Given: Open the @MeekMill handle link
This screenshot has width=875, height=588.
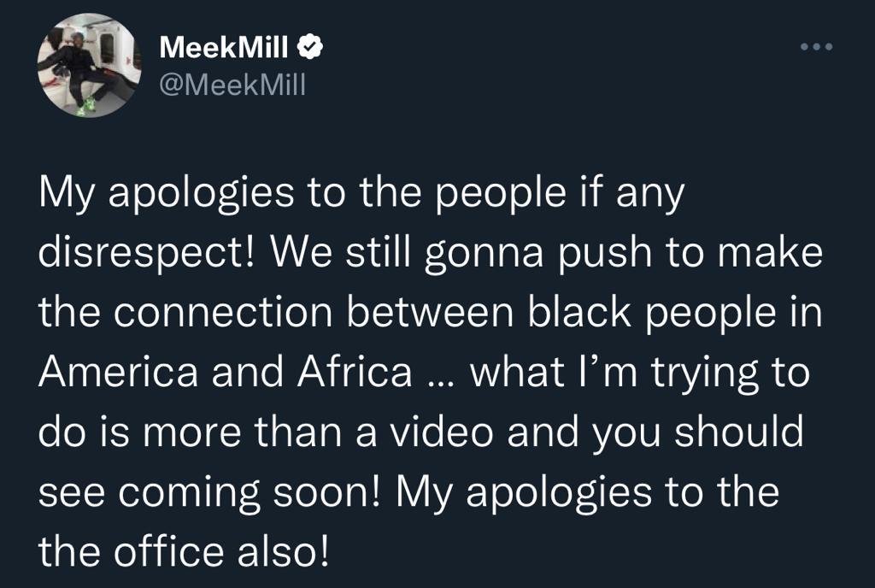Looking at the screenshot, I should [x=232, y=85].
